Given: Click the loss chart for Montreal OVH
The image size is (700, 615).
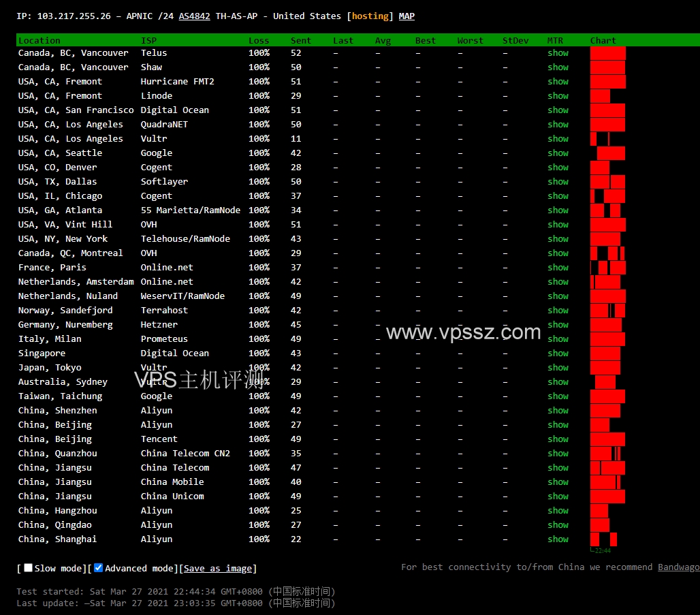Looking at the screenshot, I should [x=607, y=253].
